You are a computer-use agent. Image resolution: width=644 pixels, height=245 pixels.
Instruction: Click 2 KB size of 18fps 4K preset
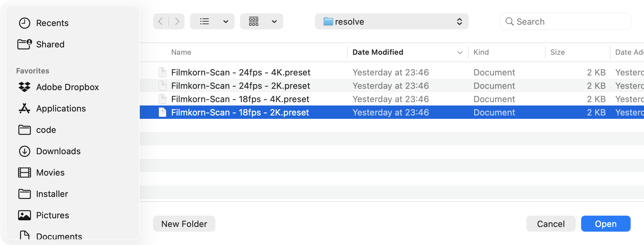[x=596, y=99]
